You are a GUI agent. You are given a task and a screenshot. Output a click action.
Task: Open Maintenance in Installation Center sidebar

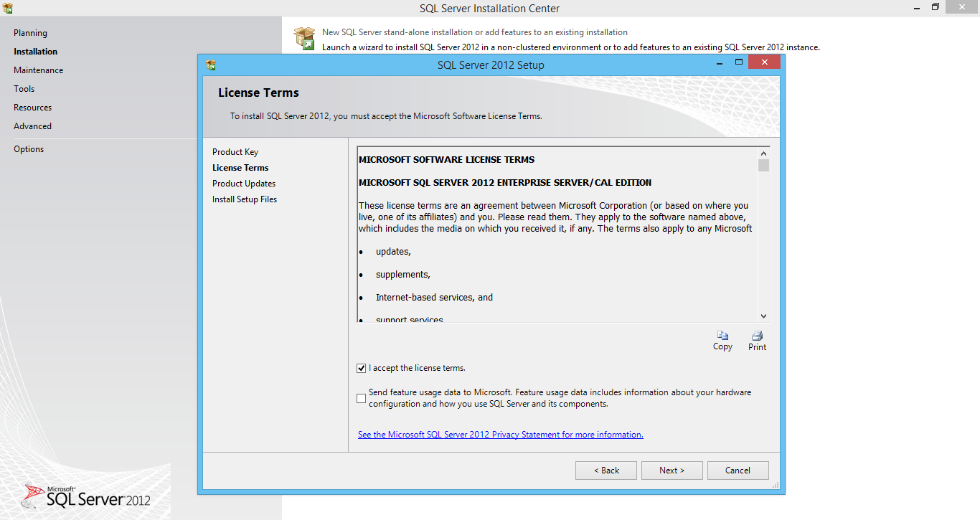click(x=38, y=70)
